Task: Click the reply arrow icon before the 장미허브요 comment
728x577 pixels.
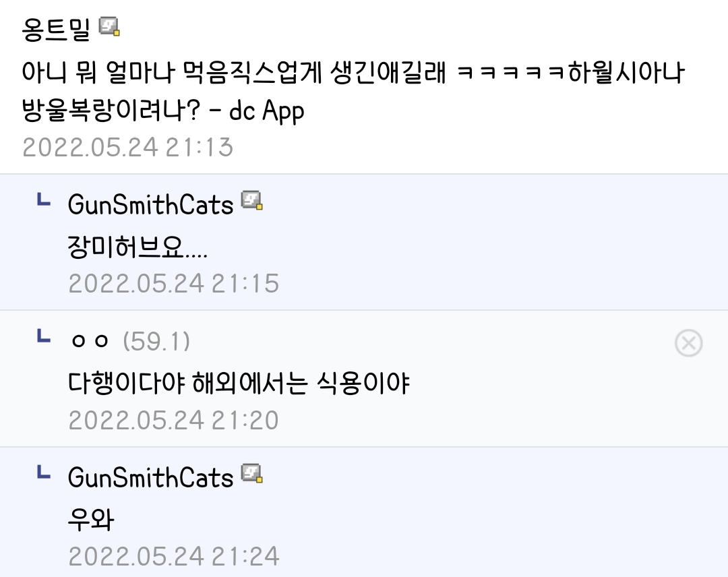Action: point(43,200)
